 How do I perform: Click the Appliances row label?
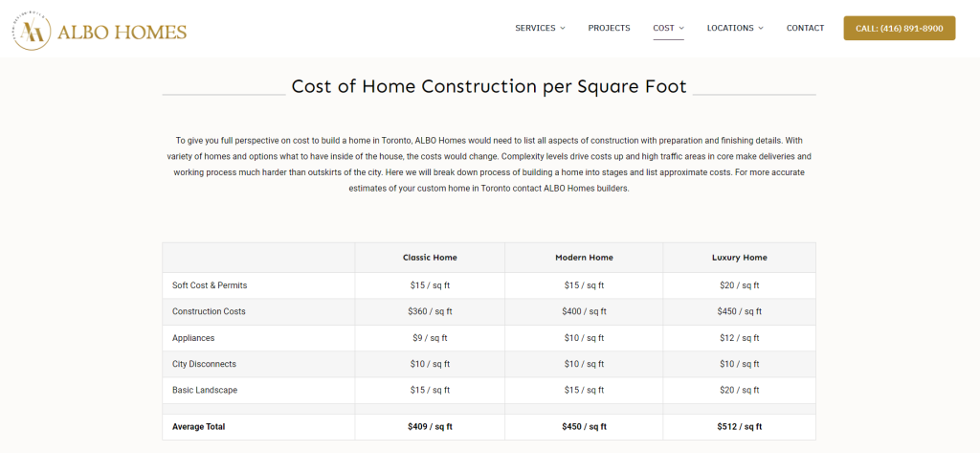(x=193, y=338)
